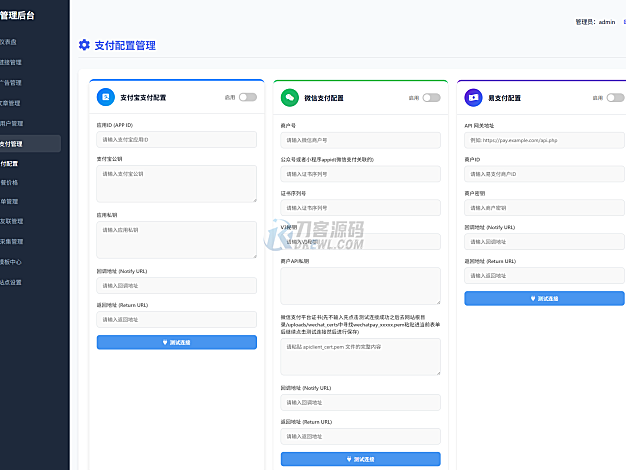
Task: Collapse the 支付管理 sidebar group
Action: pos(28,144)
